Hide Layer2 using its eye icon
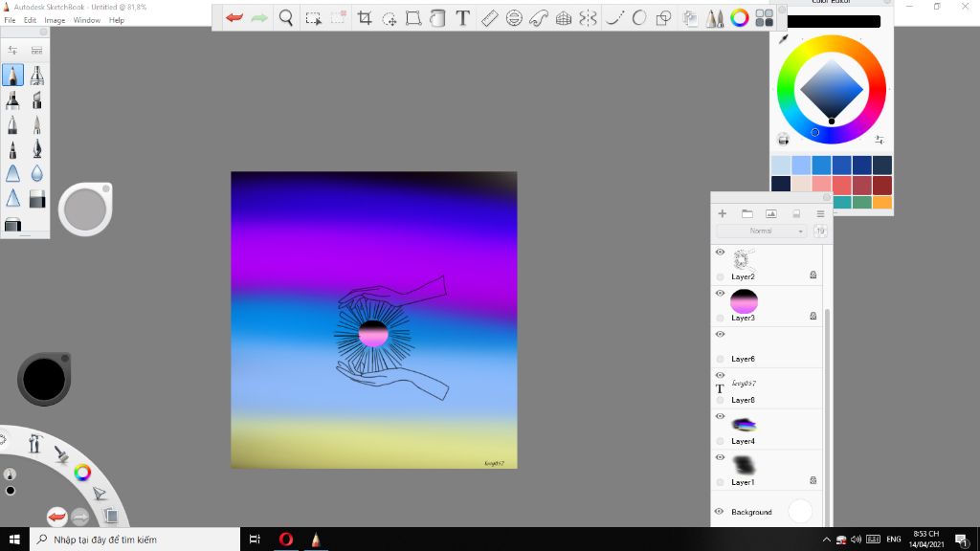This screenshot has width=980, height=551. tap(720, 253)
